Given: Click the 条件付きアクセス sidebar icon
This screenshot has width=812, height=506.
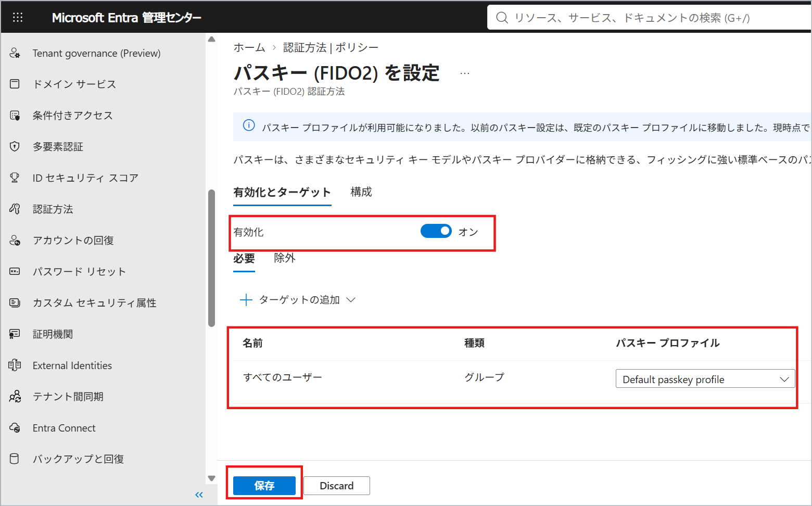Looking at the screenshot, I should (x=15, y=115).
